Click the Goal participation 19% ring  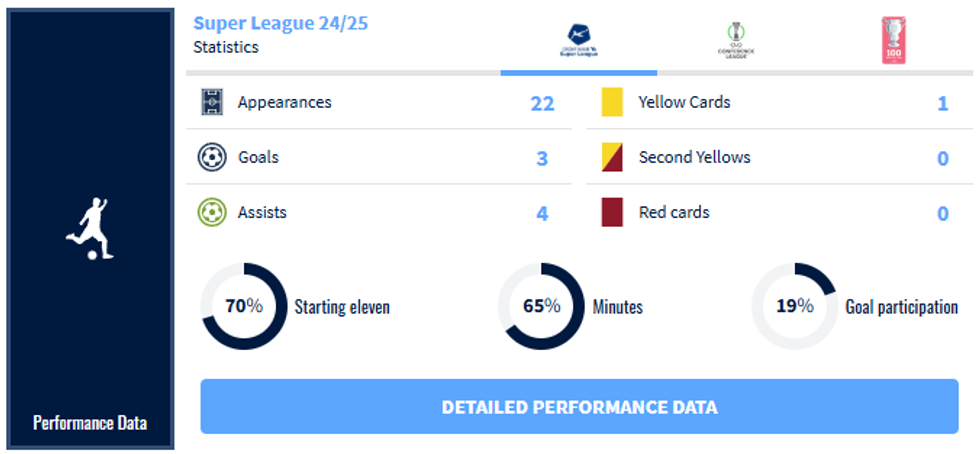pyautogui.click(x=794, y=306)
